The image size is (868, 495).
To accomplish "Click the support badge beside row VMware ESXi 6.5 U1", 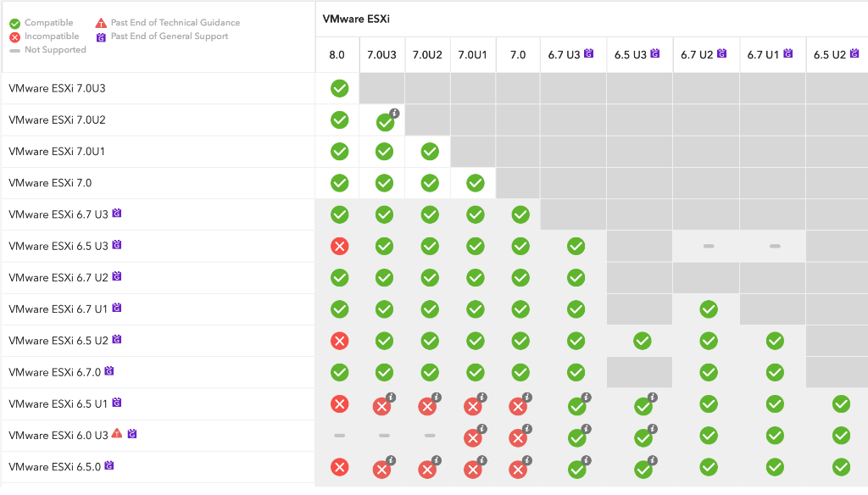I will (117, 403).
